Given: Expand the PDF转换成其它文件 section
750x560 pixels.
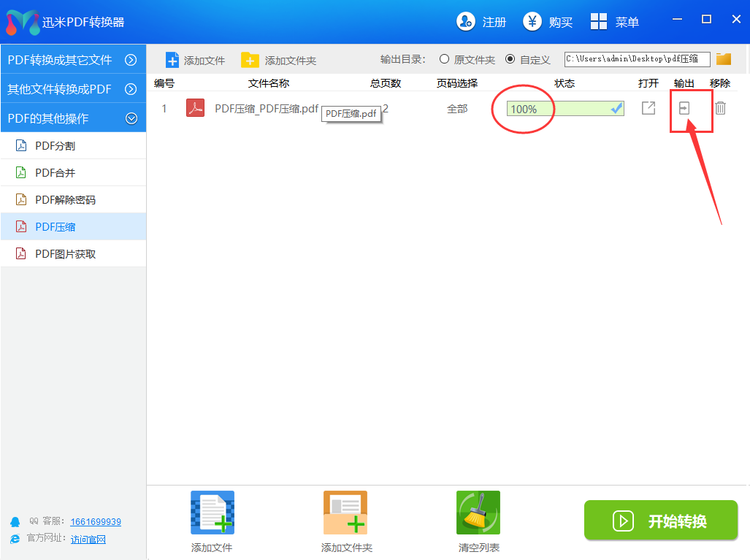Looking at the screenshot, I should (73, 59).
